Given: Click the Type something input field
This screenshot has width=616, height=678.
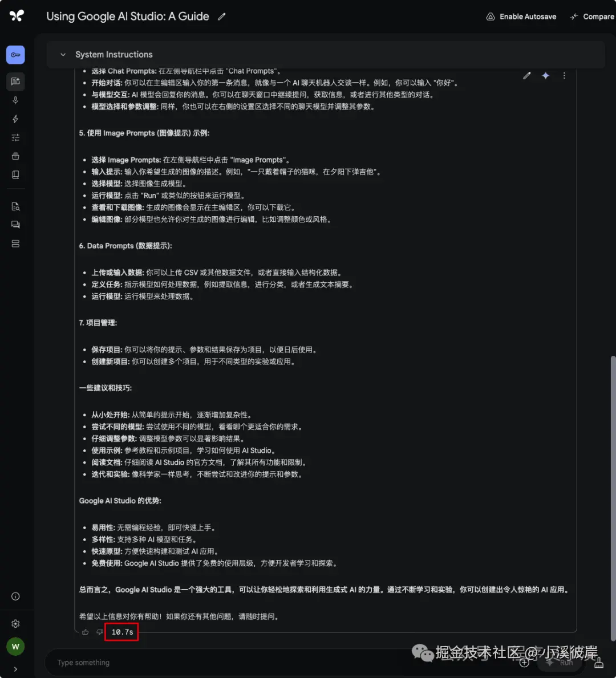Looking at the screenshot, I should click(x=228, y=662).
